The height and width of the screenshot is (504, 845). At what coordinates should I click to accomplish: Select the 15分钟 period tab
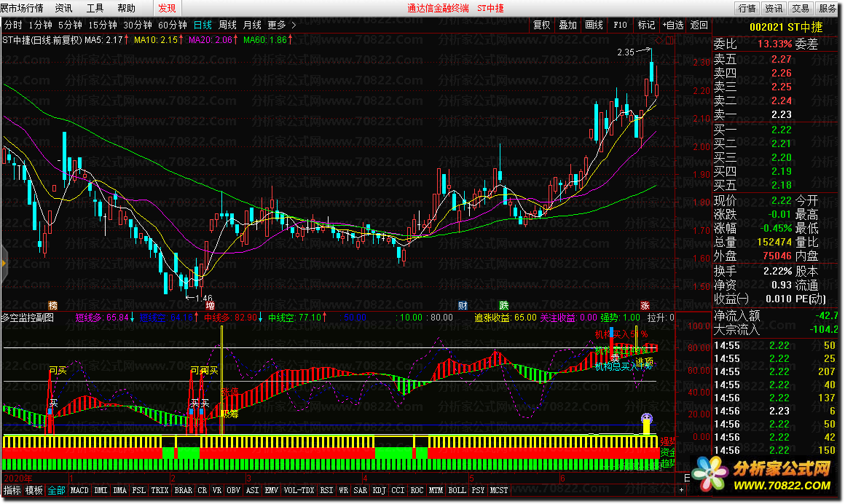click(103, 25)
